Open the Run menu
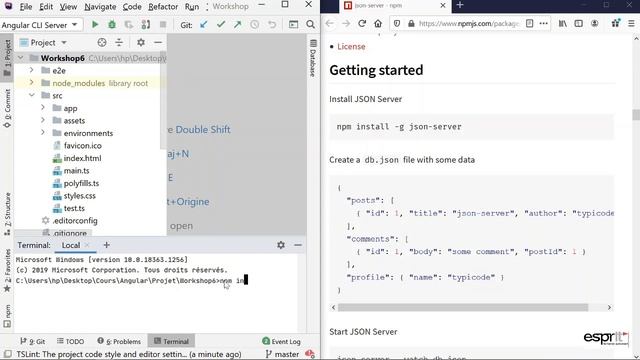 pos(192,7)
